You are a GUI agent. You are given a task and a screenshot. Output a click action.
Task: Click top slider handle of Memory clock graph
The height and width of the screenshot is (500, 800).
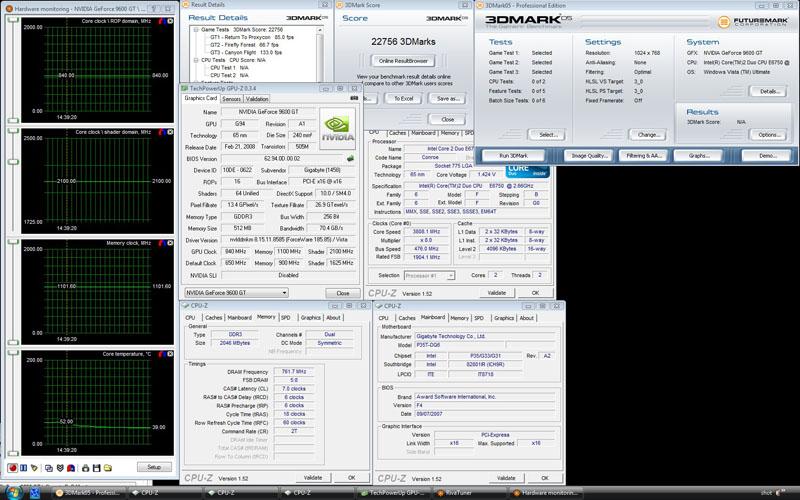[x=13, y=242]
